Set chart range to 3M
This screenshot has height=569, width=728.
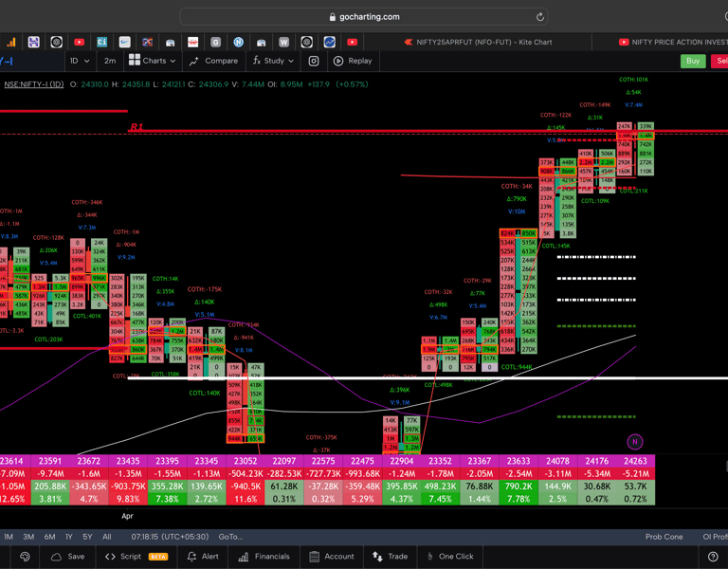[x=28, y=537]
